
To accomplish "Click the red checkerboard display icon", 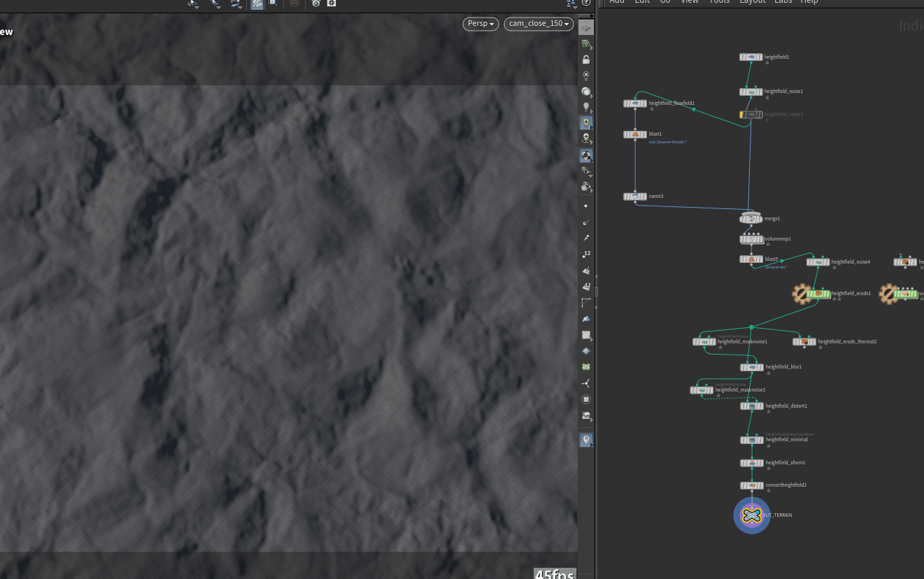I will [x=586, y=334].
